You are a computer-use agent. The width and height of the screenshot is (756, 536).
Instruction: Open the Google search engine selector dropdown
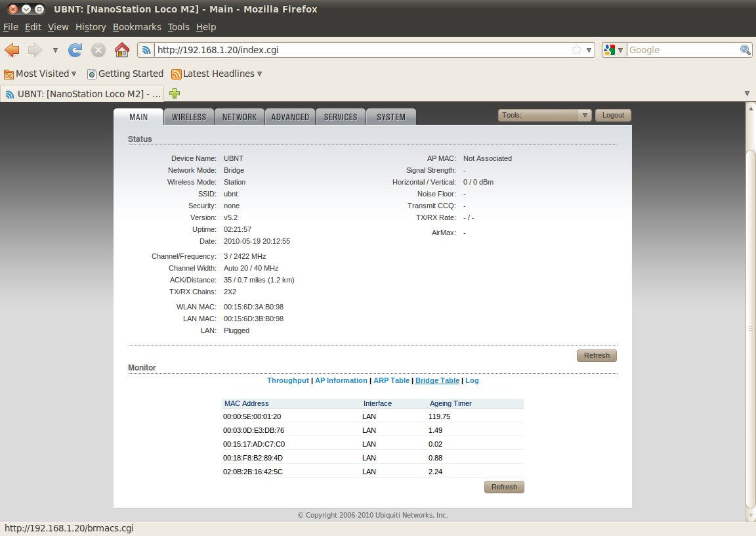click(614, 50)
